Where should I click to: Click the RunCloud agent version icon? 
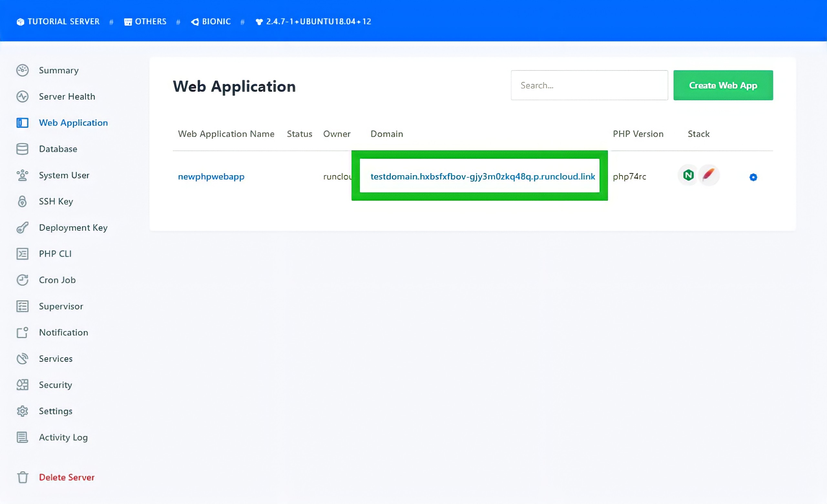[259, 22]
